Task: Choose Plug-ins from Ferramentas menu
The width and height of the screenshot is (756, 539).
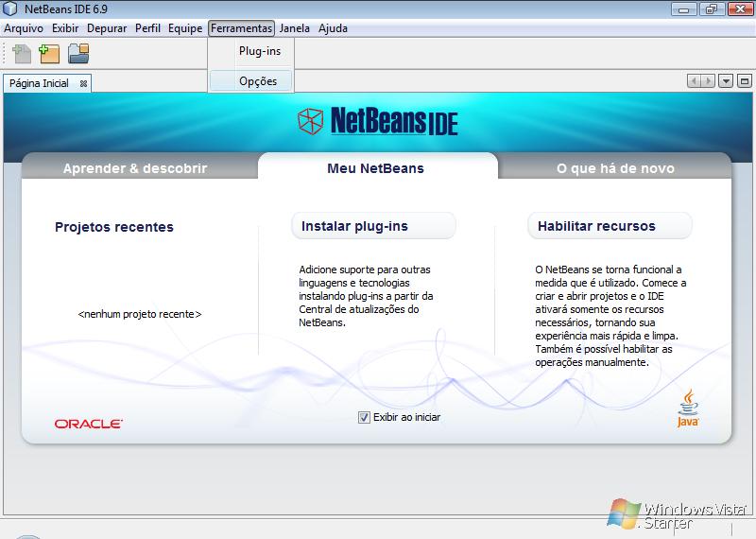Action: click(251, 51)
